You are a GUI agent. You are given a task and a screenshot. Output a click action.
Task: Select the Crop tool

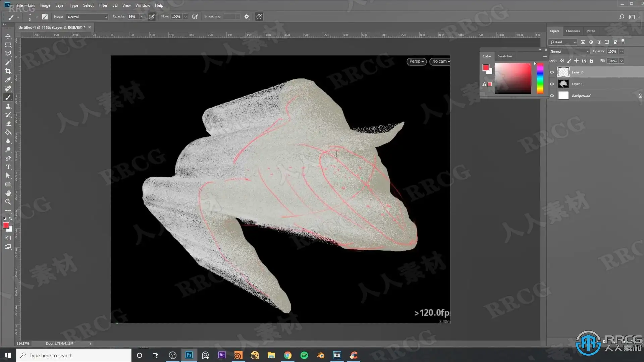coord(8,71)
